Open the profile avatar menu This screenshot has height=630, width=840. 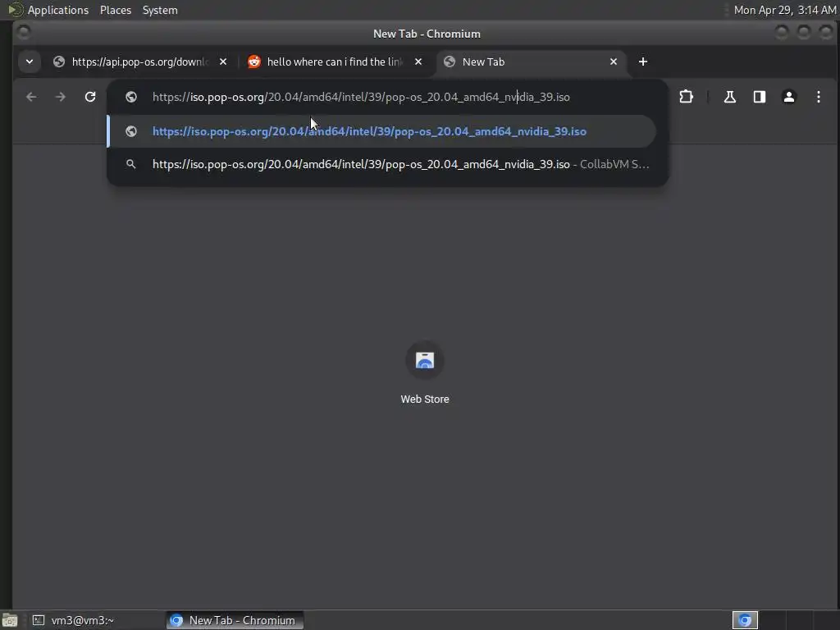pos(789,97)
